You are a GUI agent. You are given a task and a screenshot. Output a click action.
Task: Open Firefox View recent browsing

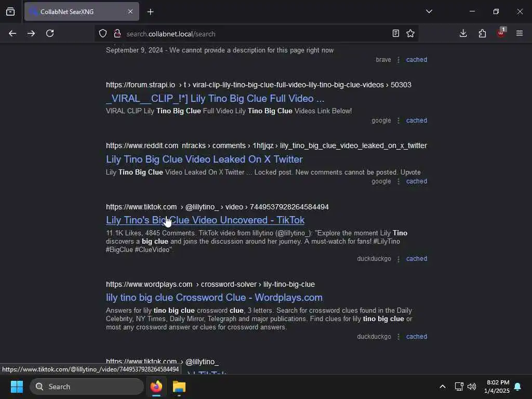10,11
